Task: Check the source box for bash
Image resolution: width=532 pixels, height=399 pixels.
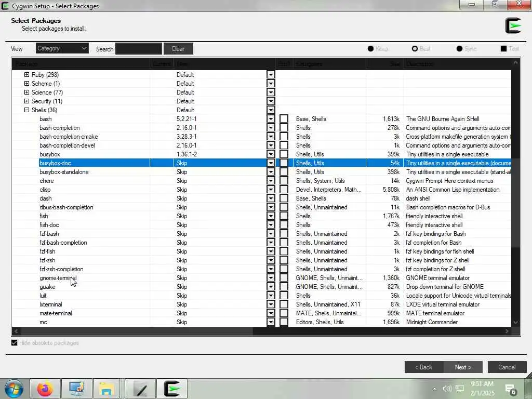Action: tap(284, 119)
